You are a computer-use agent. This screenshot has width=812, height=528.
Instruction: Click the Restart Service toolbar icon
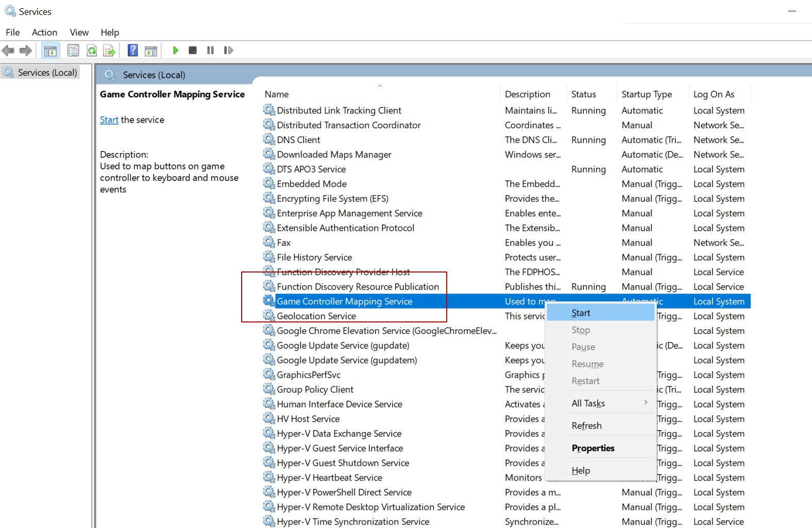click(x=228, y=50)
